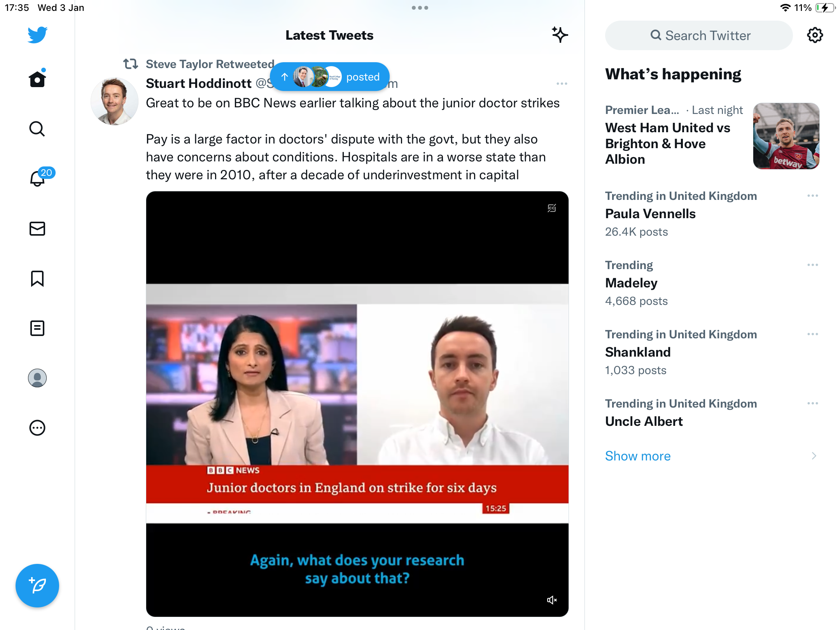Open Messages envelope icon

click(37, 229)
